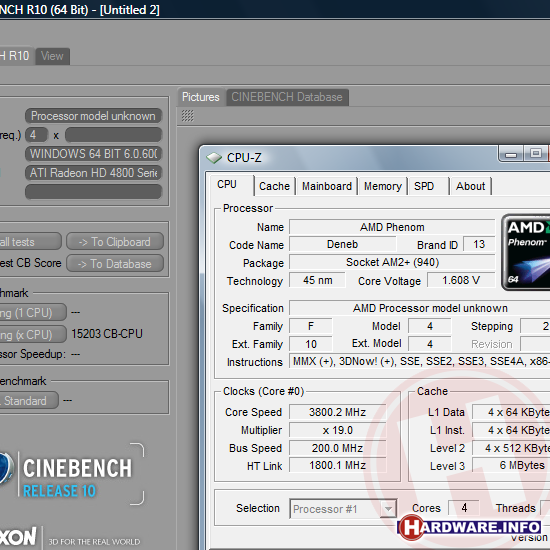
Task: Click the To Clipboard button
Action: click(115, 242)
